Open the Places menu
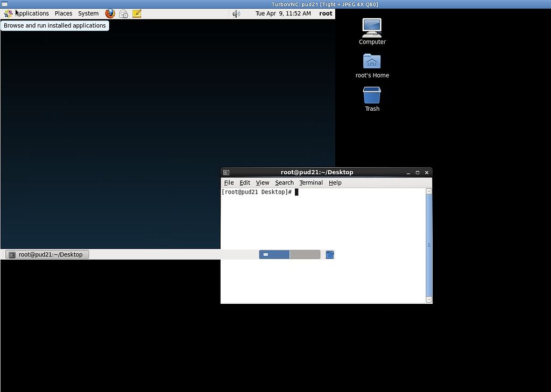 point(63,13)
